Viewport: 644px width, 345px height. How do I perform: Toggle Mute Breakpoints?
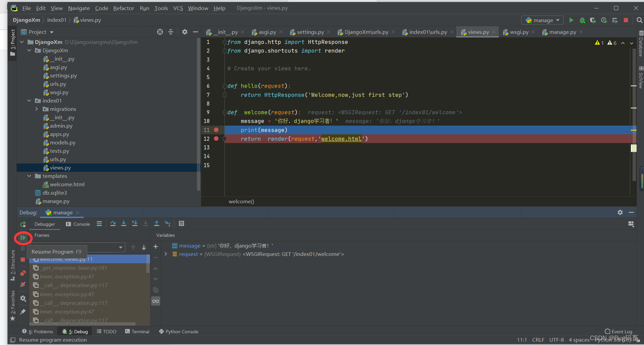[23, 284]
